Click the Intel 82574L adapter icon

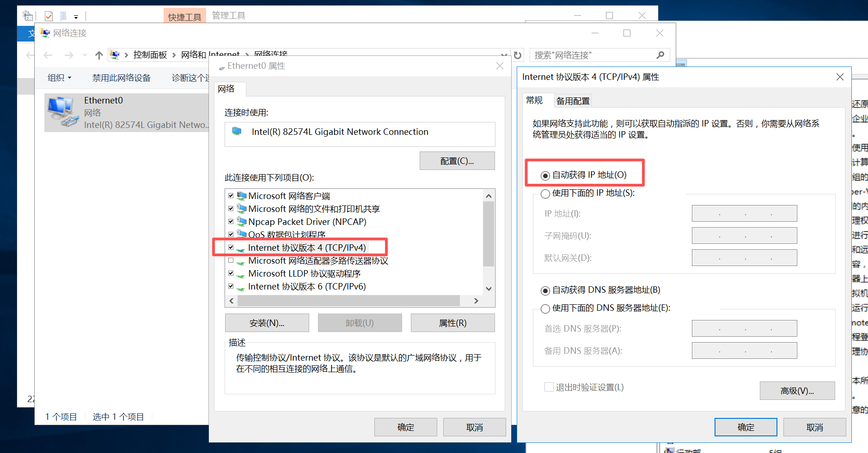pos(237,132)
